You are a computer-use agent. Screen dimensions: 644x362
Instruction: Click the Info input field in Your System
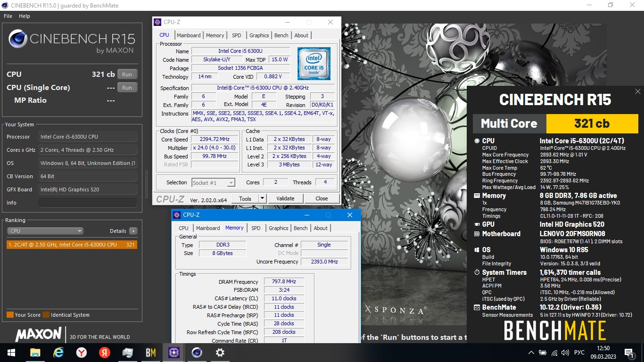pyautogui.click(x=88, y=203)
